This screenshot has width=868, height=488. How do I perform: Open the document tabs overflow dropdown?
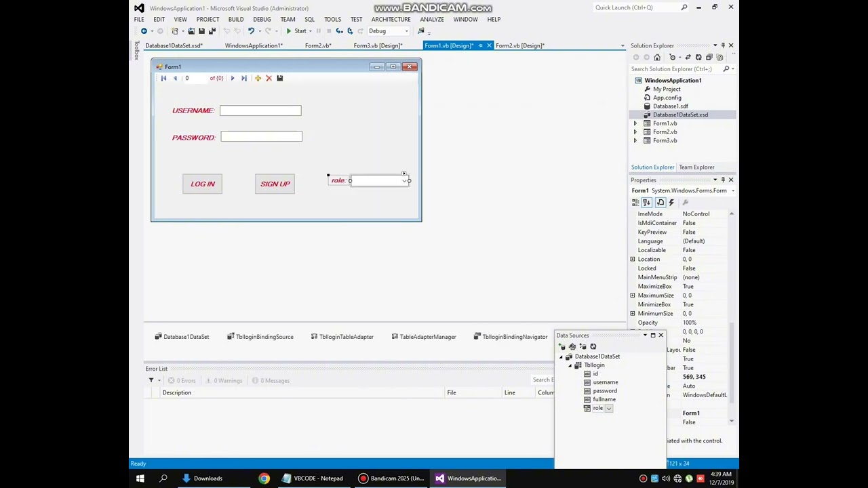pyautogui.click(x=623, y=45)
